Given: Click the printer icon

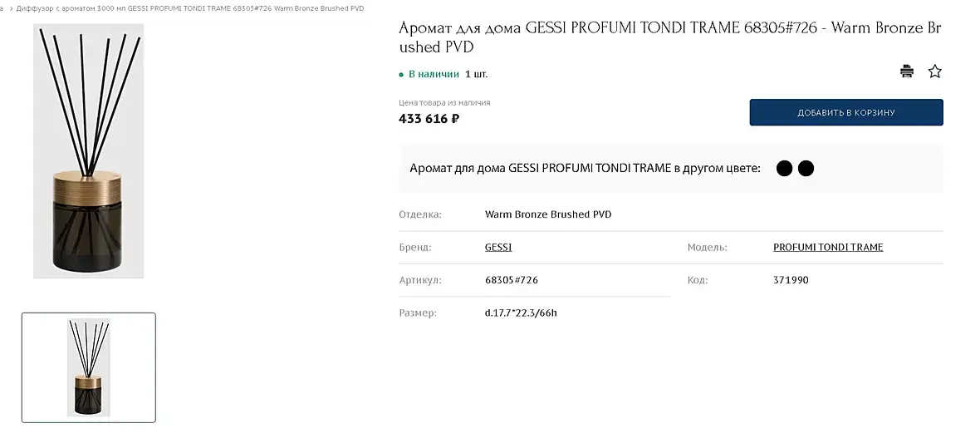Looking at the screenshot, I should click(x=907, y=71).
